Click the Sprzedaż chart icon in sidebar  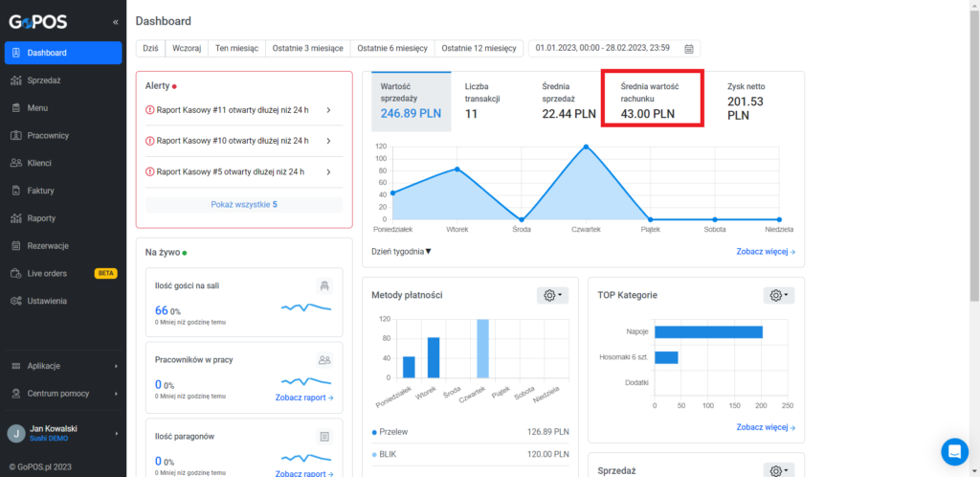[17, 80]
